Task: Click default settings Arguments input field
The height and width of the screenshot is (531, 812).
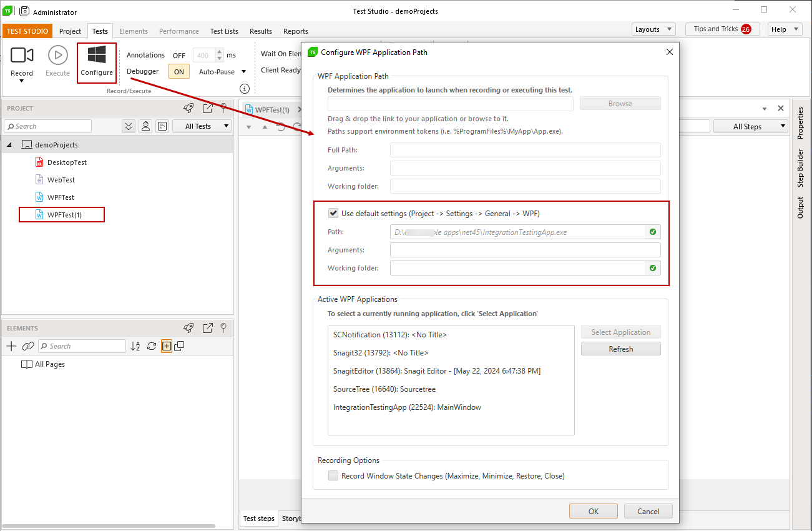Action: point(525,250)
